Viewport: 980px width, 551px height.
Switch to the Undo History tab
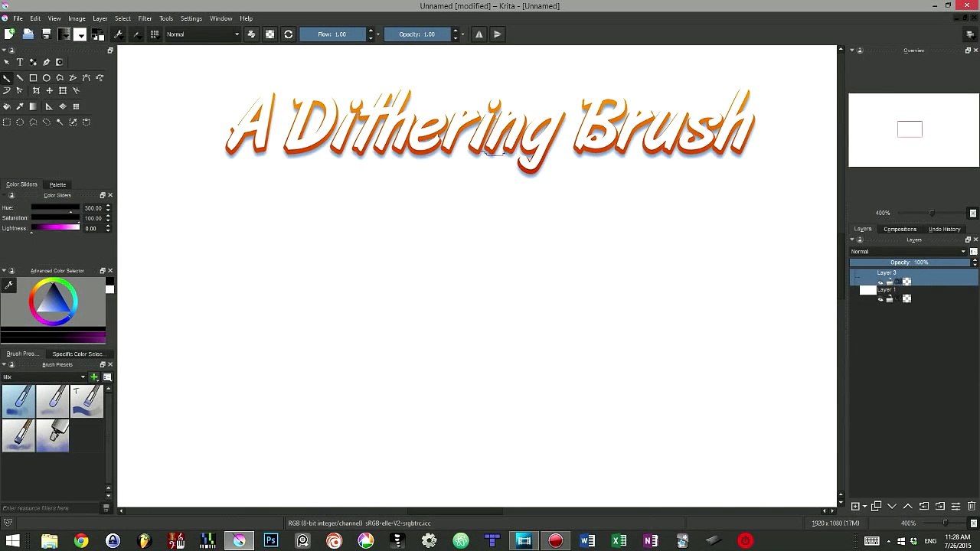click(944, 229)
